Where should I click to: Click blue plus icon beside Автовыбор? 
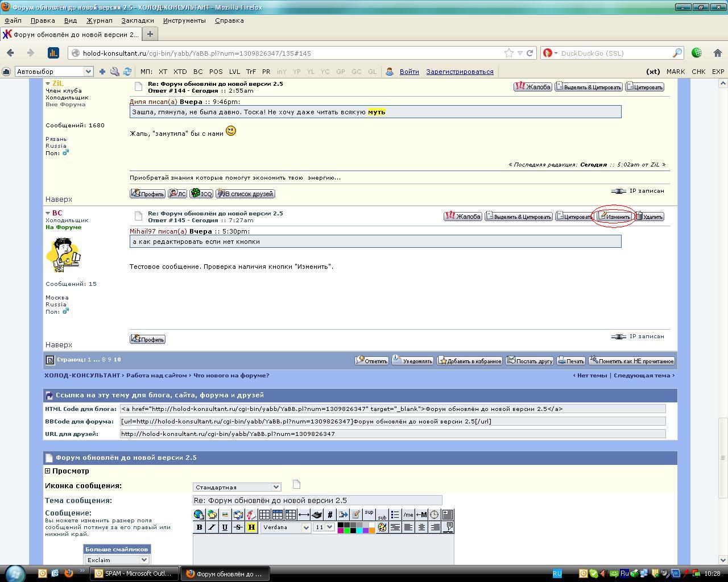(102, 72)
